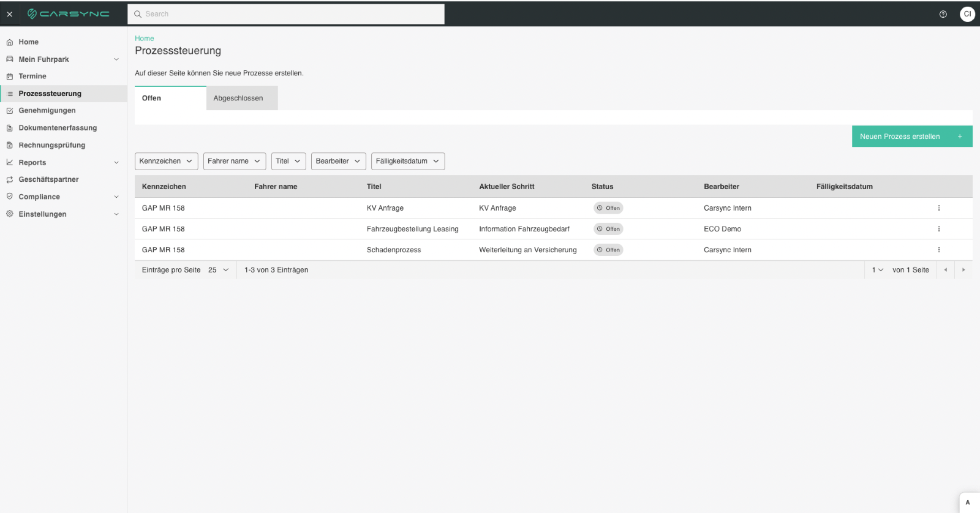This screenshot has width=980, height=513.
Task: Open actions menu for Schadenprozess row
Action: (x=938, y=250)
